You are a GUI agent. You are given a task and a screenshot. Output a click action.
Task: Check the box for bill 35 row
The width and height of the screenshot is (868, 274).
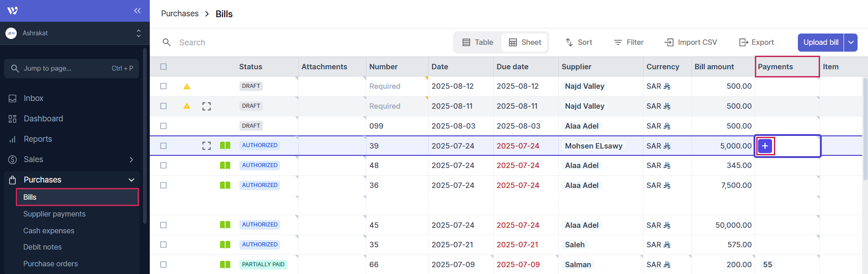(x=163, y=245)
